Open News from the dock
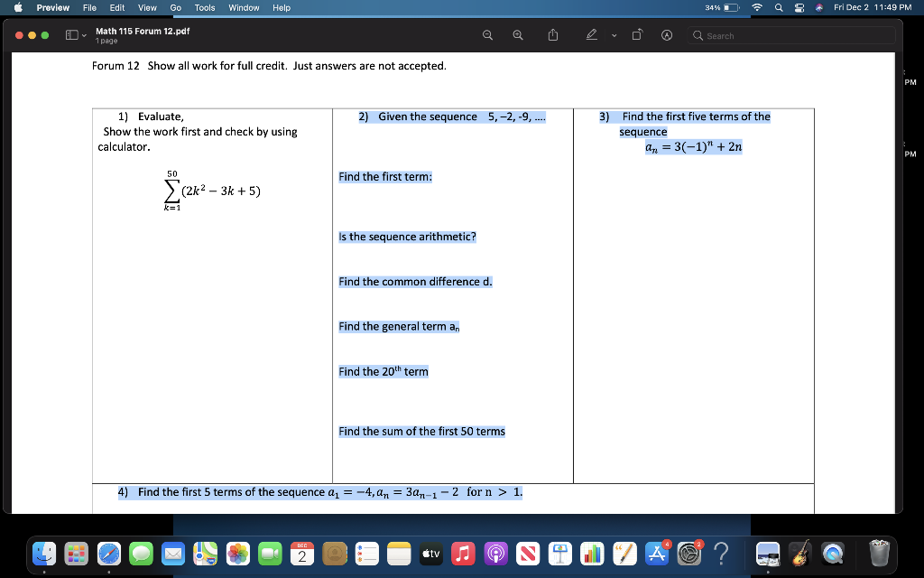The height and width of the screenshot is (578, 924). [528, 554]
